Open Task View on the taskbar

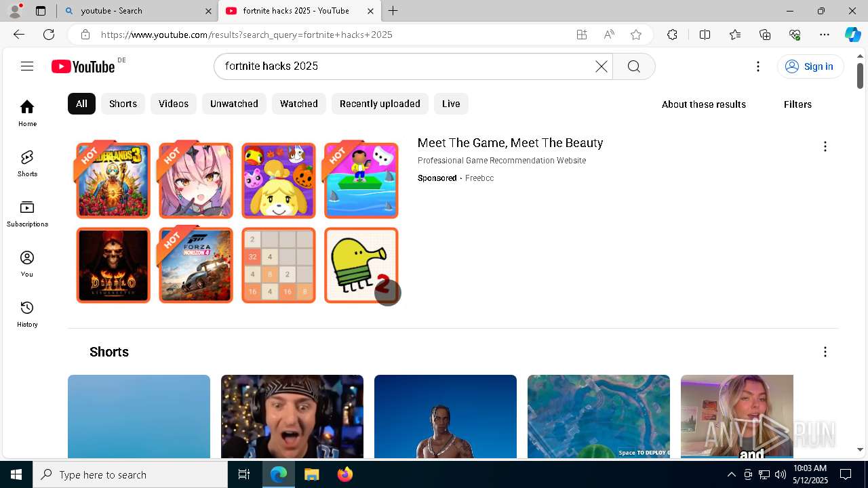point(244,474)
